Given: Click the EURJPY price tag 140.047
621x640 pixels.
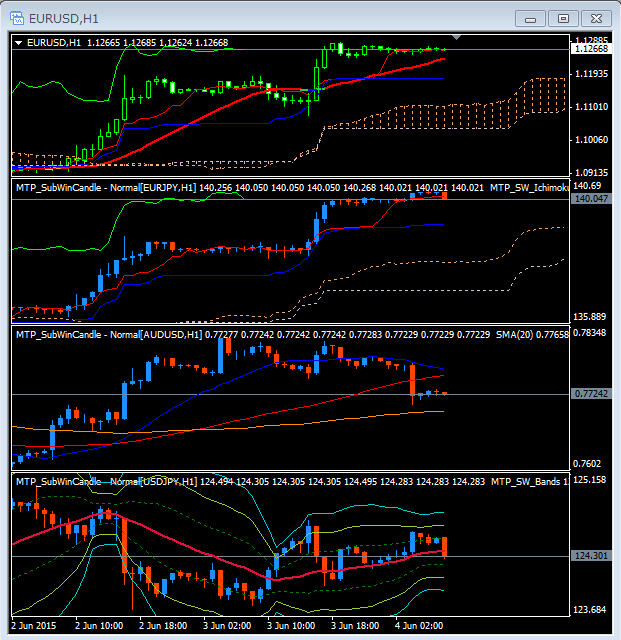Looking at the screenshot, I should click(x=591, y=199).
